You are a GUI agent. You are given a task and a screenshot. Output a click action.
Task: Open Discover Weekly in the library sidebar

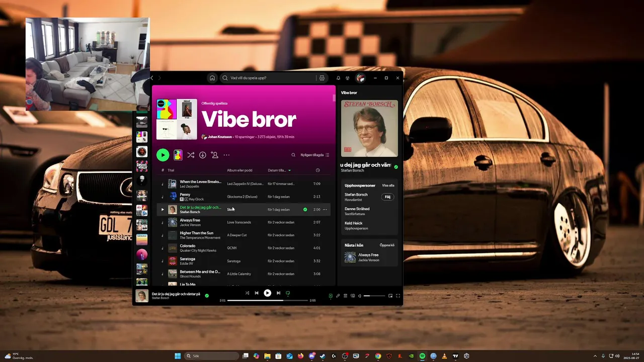coord(142,166)
